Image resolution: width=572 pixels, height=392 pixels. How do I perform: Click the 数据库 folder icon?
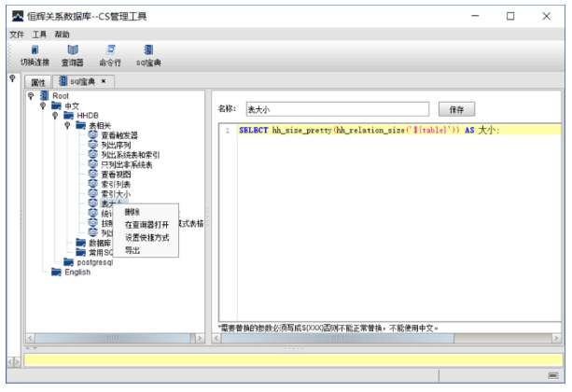tap(80, 243)
